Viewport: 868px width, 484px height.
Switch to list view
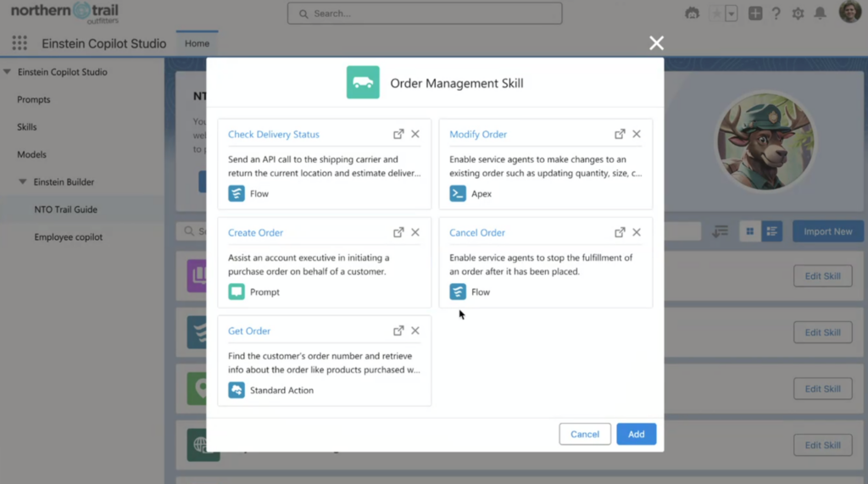(x=771, y=231)
